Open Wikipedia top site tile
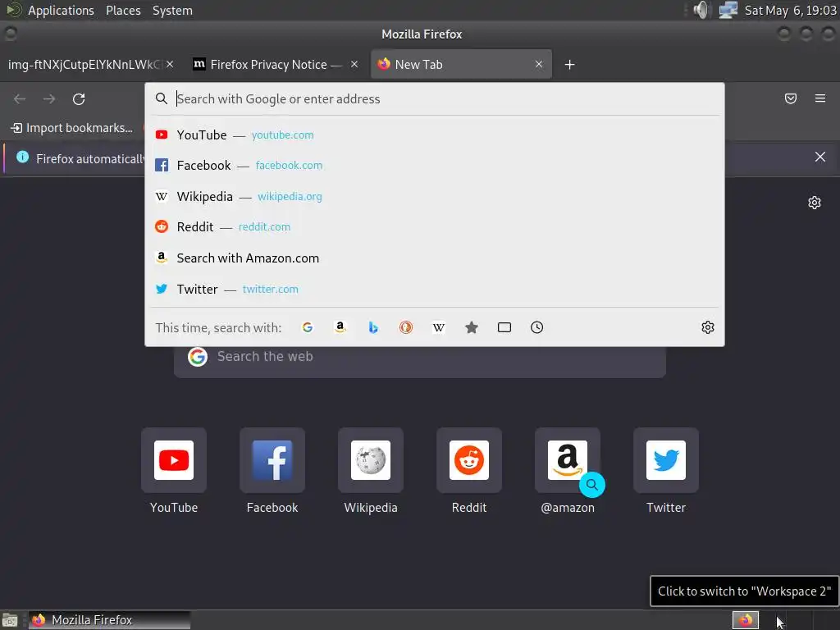 (371, 460)
